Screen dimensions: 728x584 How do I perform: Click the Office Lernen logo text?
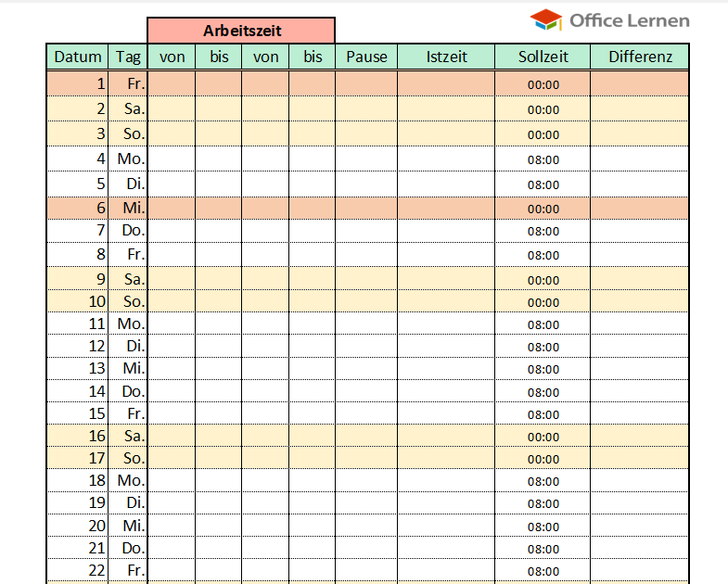click(x=629, y=20)
